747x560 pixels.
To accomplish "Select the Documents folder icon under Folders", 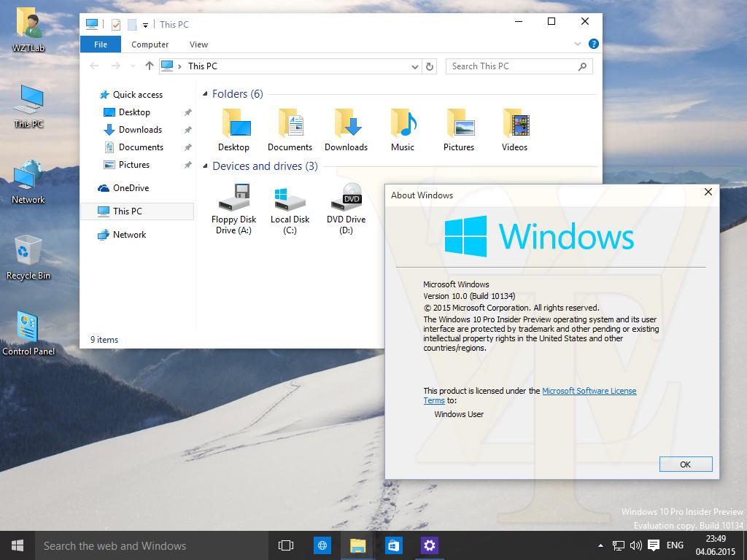I will tap(290, 130).
